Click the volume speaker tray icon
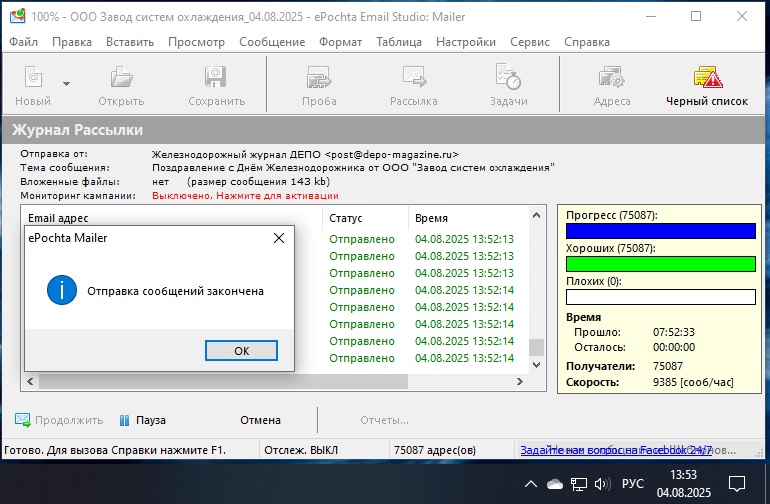The height and width of the screenshot is (504, 770). click(602, 484)
